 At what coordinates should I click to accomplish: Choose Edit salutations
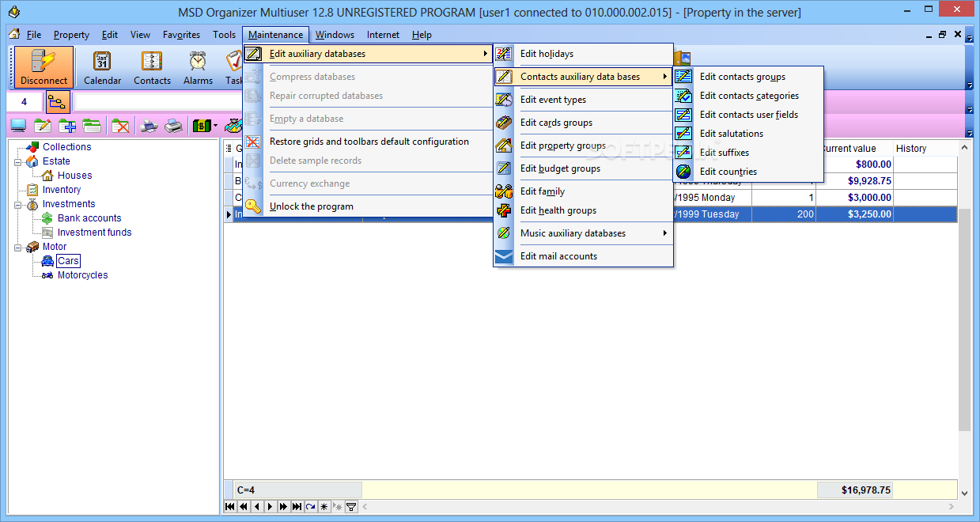(748, 134)
